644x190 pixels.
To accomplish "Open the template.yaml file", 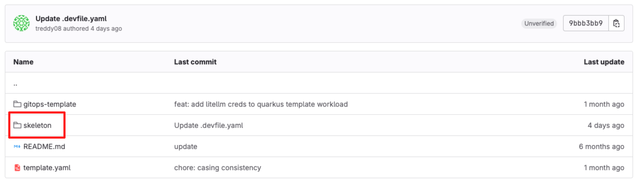I will pyautogui.click(x=47, y=168).
